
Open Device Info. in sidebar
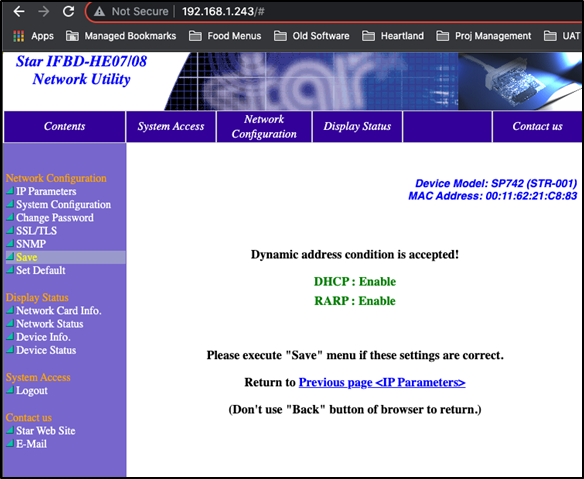click(43, 337)
